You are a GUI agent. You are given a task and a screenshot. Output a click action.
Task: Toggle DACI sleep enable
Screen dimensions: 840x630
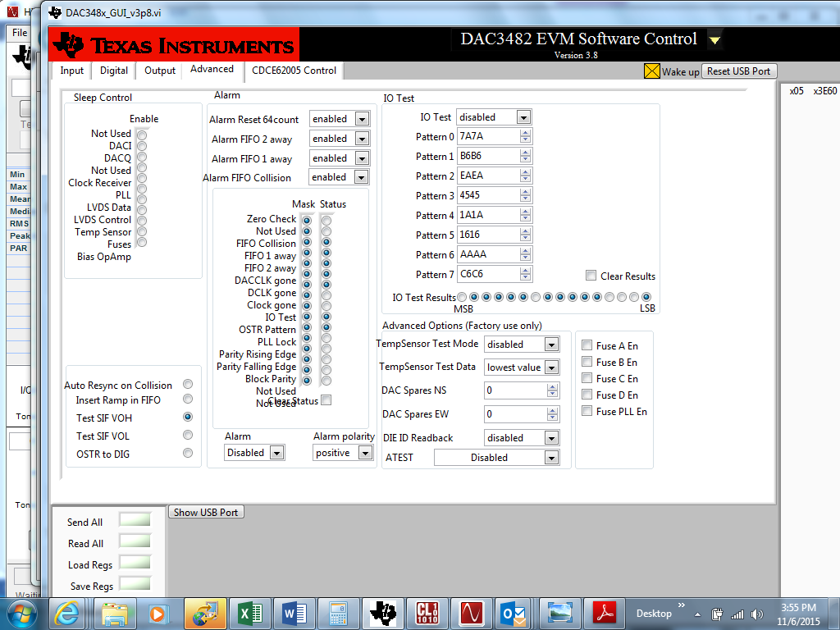pyautogui.click(x=142, y=146)
